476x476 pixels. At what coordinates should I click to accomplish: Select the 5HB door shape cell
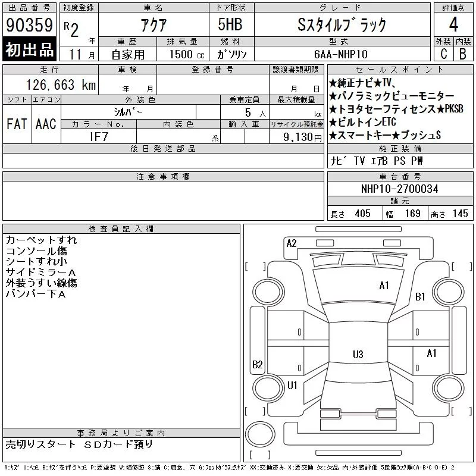pos(226,25)
